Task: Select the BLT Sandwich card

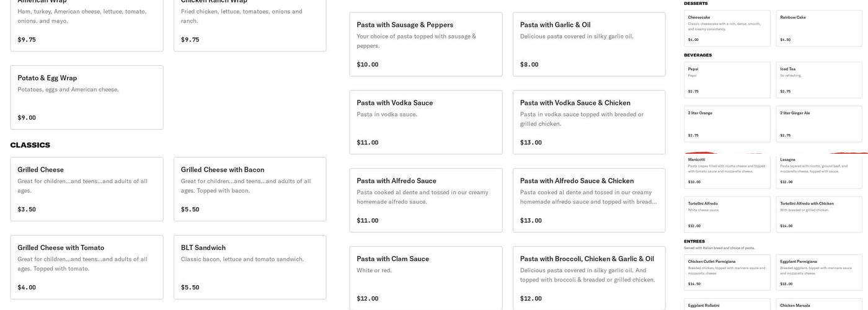Action: pos(250,267)
